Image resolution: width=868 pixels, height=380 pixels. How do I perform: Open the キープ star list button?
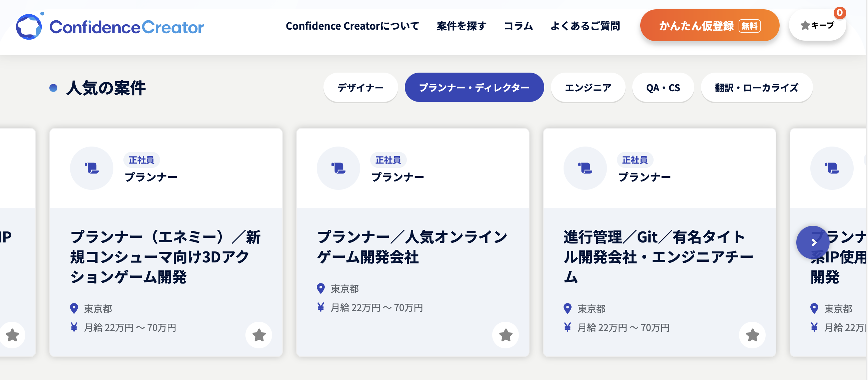[817, 26]
